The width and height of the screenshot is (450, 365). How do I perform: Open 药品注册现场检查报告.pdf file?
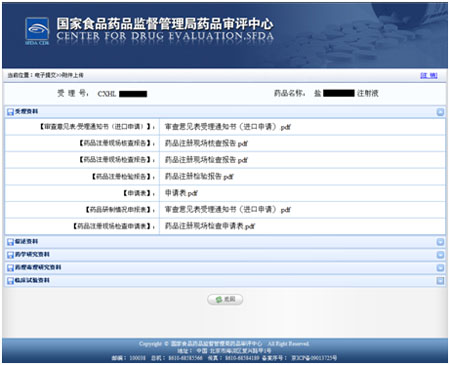206,160
